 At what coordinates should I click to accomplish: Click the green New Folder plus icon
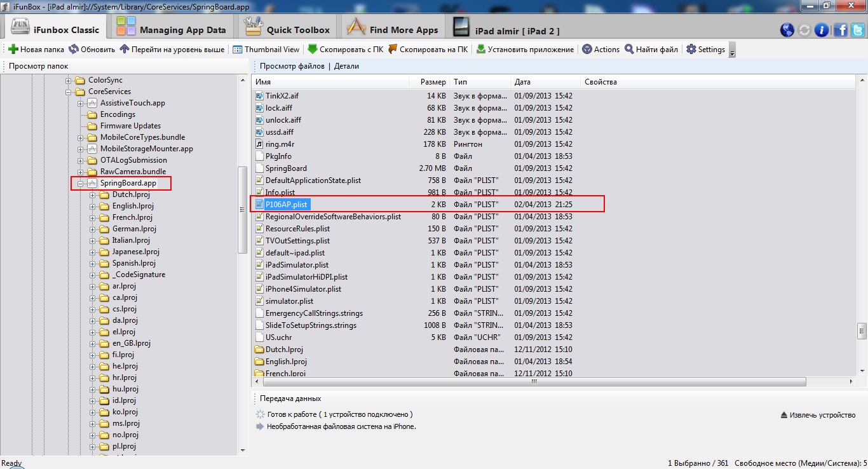[x=13, y=49]
